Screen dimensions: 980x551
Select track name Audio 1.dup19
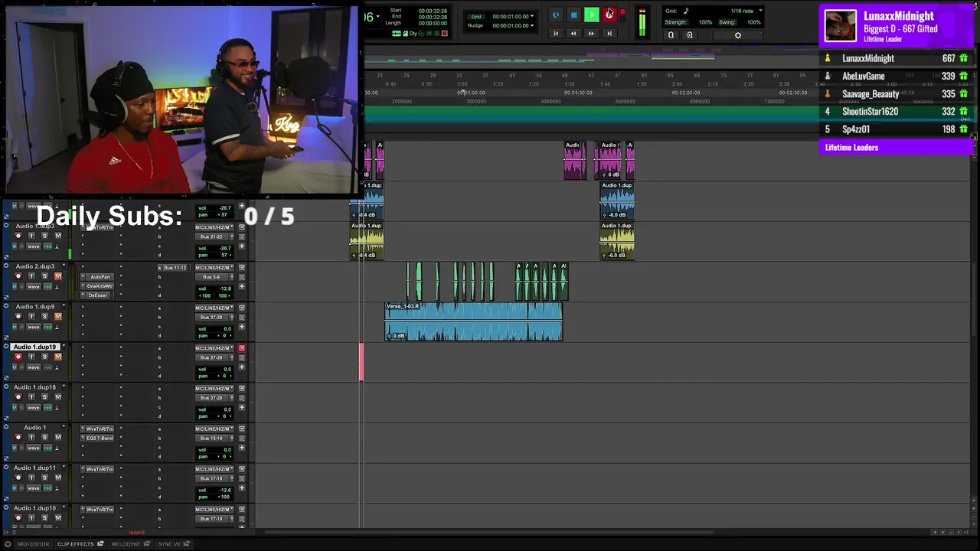(x=35, y=347)
